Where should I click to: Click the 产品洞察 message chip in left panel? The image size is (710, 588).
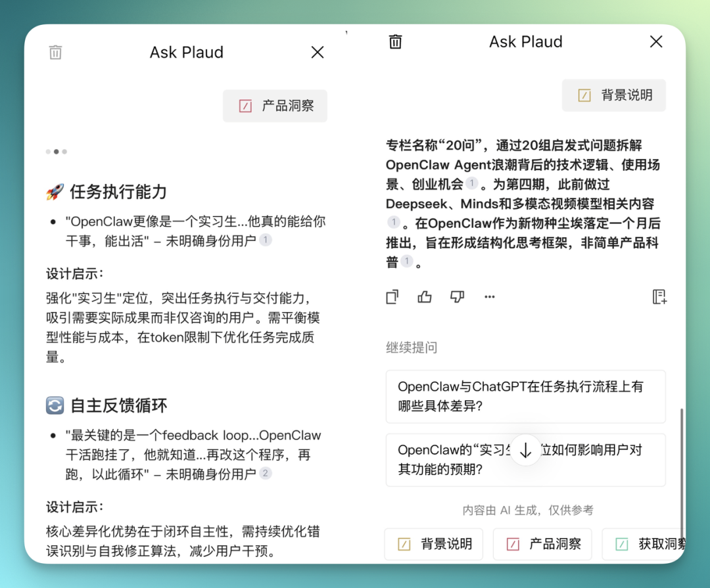point(275,106)
